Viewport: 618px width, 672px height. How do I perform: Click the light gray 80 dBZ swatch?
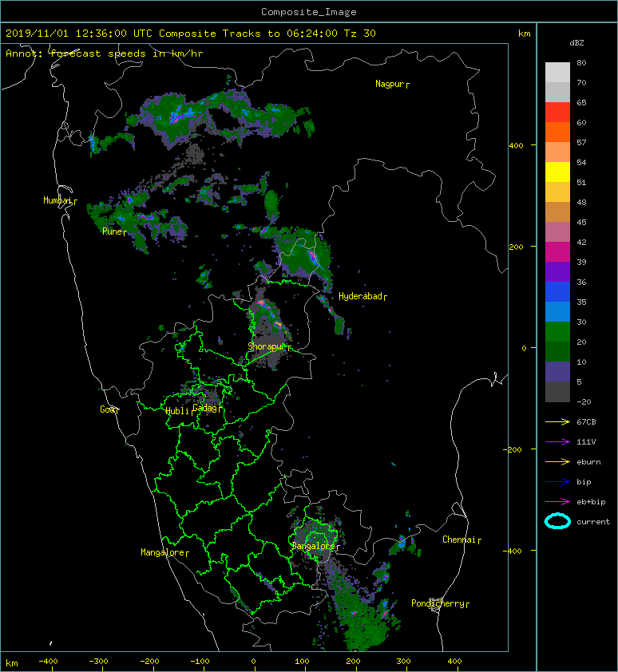click(557, 72)
